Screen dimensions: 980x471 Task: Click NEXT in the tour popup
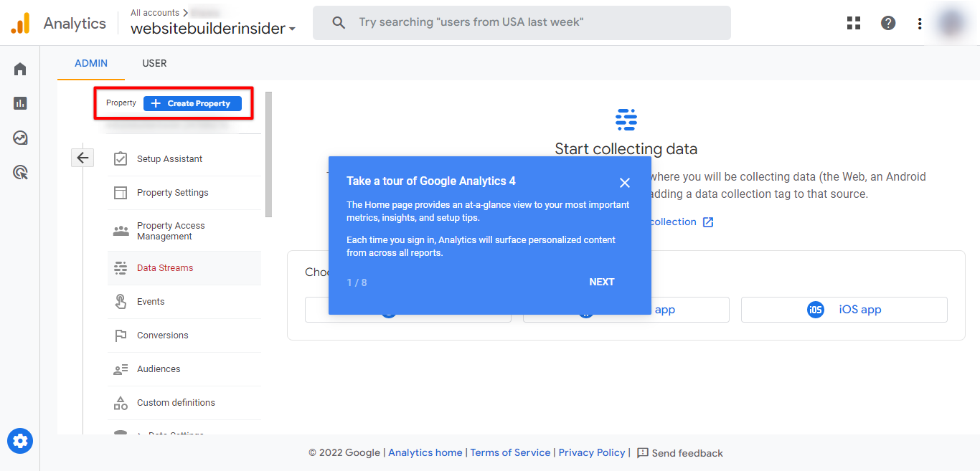click(601, 282)
